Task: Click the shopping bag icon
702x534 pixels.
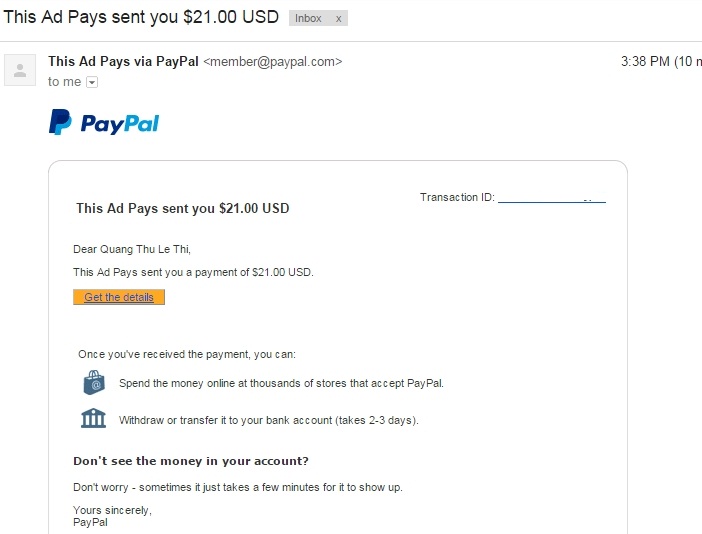Action: coord(93,382)
